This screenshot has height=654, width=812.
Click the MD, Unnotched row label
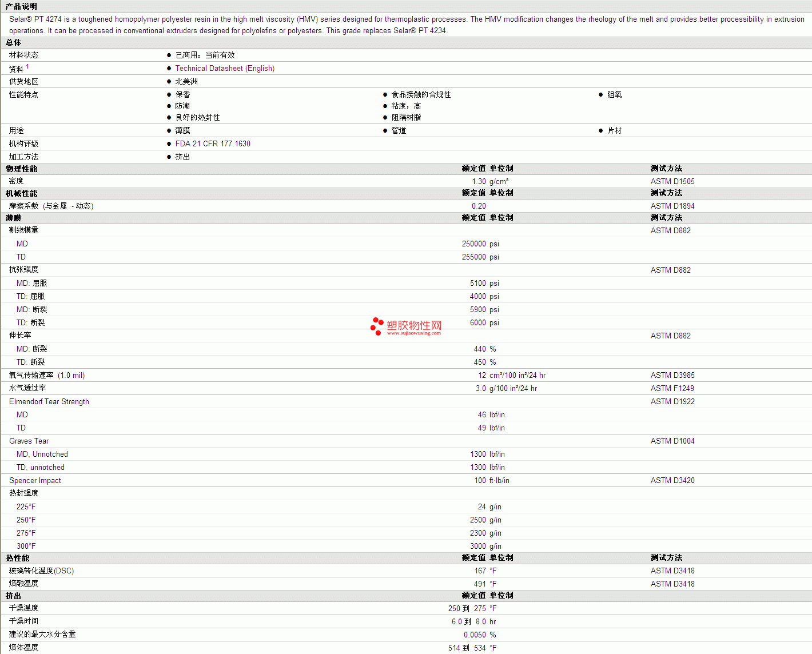click(42, 454)
